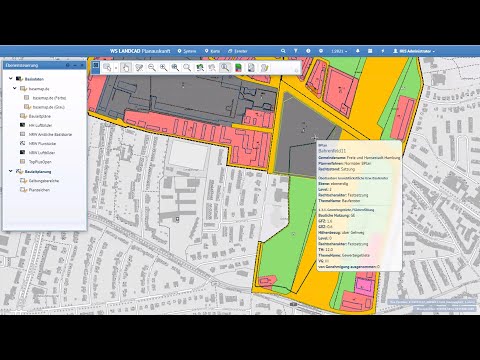Select the Geltungsbereiche layer row
Screen dimensions: 480x360
pyautogui.click(x=44, y=181)
